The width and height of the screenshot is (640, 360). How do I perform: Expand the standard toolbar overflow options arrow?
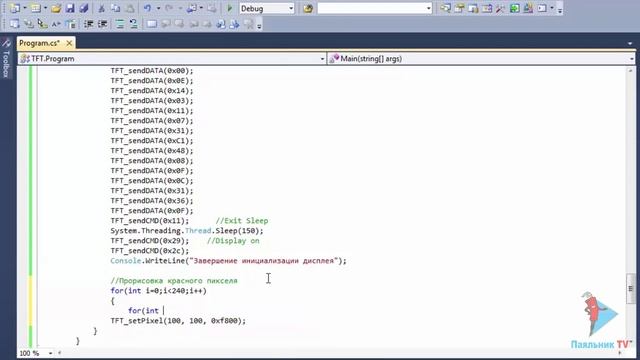click(560, 9)
